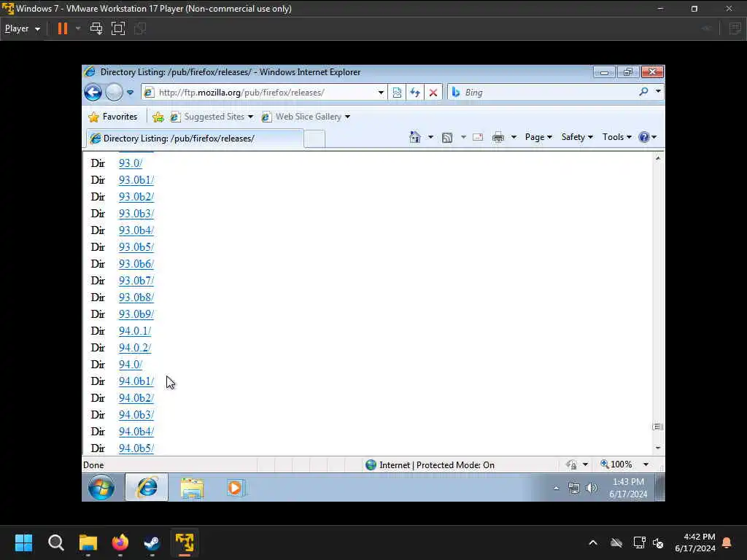Click the Compatibility View icon in address bar
Screen dimensions: 747x560
click(x=397, y=93)
